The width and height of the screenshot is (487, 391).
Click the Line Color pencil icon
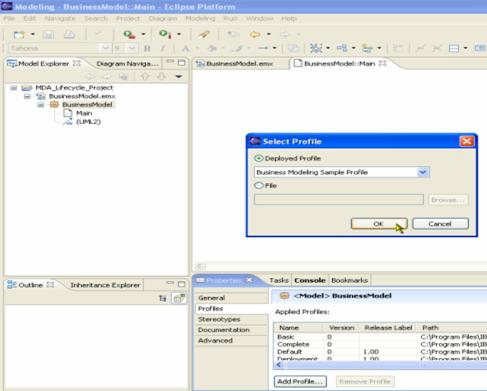(x=238, y=49)
